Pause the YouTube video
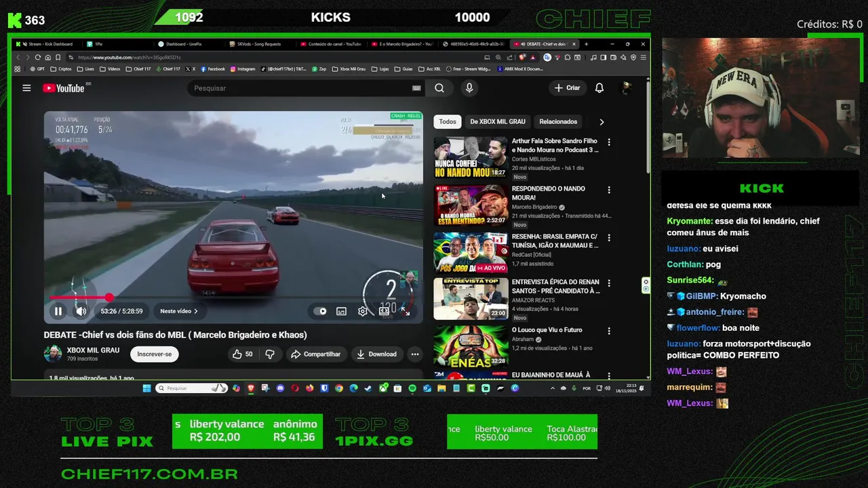 click(x=58, y=311)
